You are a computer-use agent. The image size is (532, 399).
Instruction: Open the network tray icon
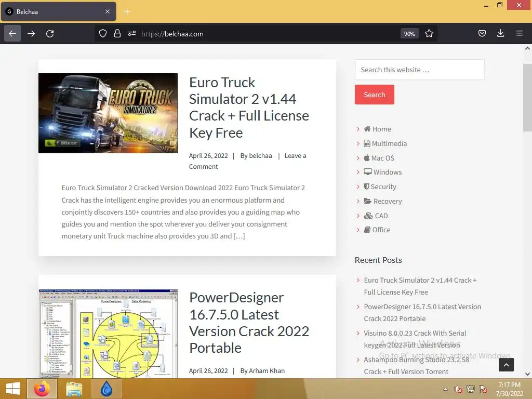coord(471,389)
